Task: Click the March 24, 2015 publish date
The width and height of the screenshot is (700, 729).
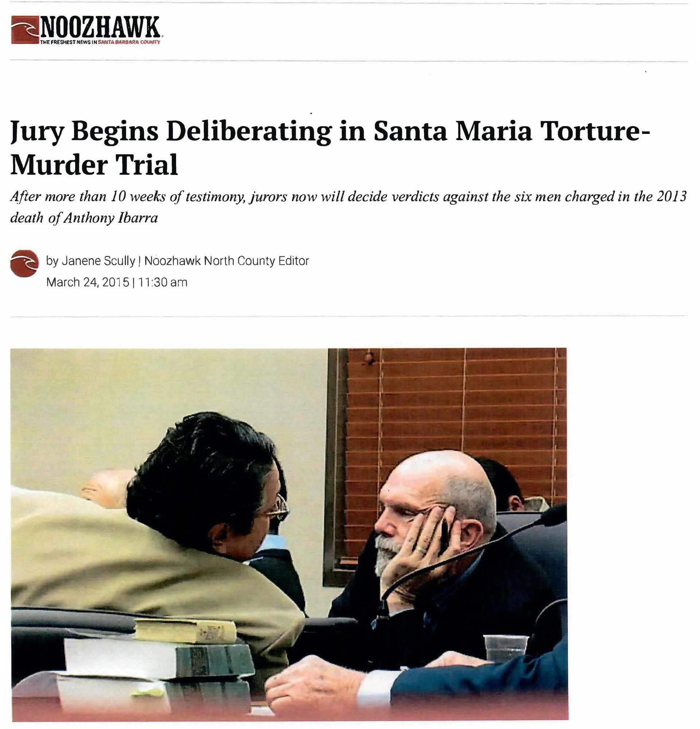Action: click(87, 282)
